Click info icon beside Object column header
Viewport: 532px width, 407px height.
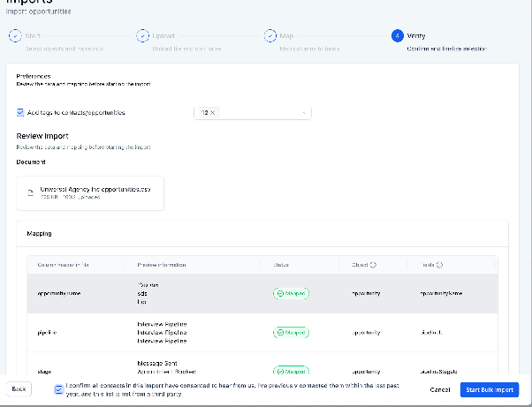pos(373,265)
